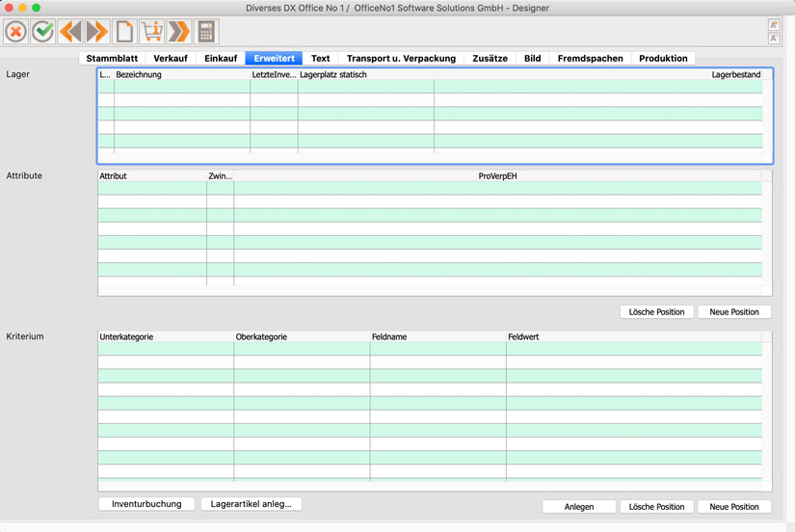Switch to the Bild tab

tap(532, 59)
